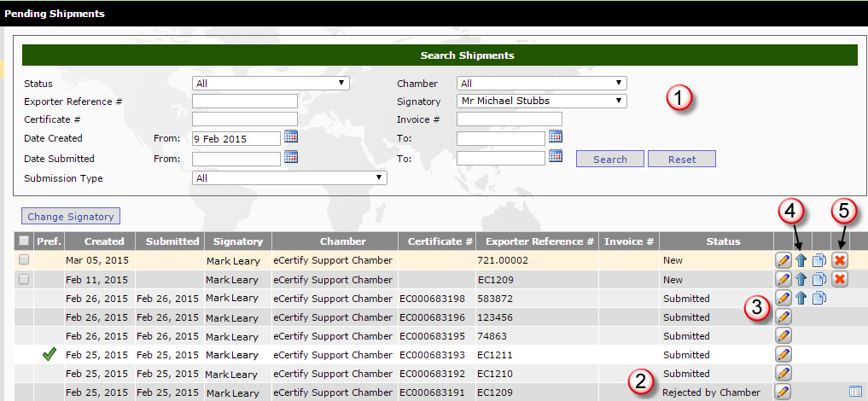Viewport: 868px width, 401px height.
Task: Click the Search button
Action: coord(609,160)
